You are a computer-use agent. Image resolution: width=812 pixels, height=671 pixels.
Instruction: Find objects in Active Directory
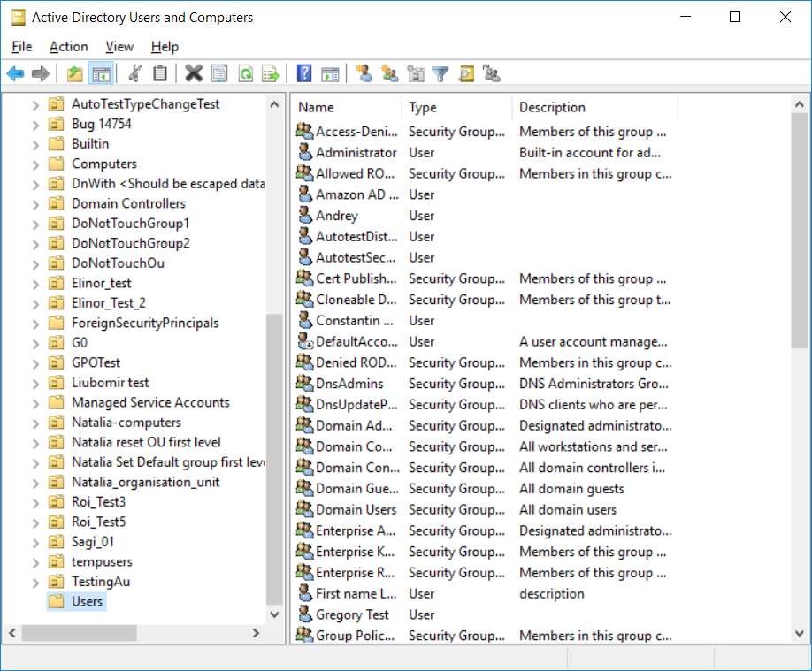[x=465, y=73]
